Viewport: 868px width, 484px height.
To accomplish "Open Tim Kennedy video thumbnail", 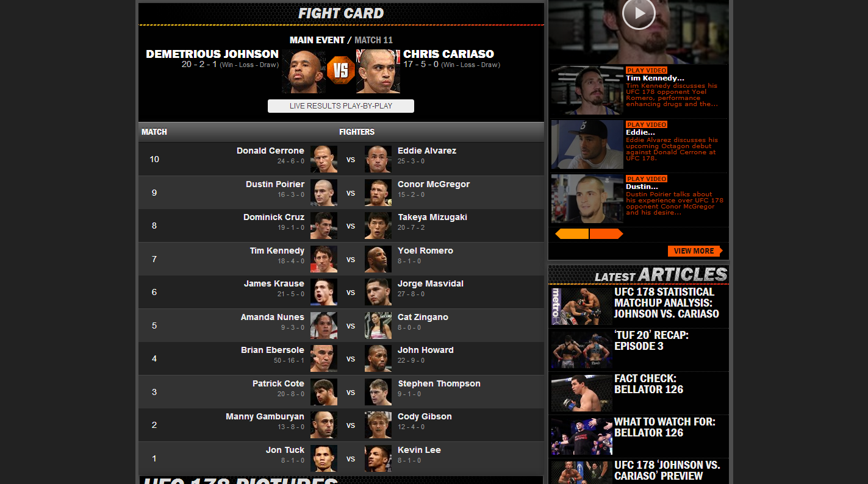I will tap(587, 90).
